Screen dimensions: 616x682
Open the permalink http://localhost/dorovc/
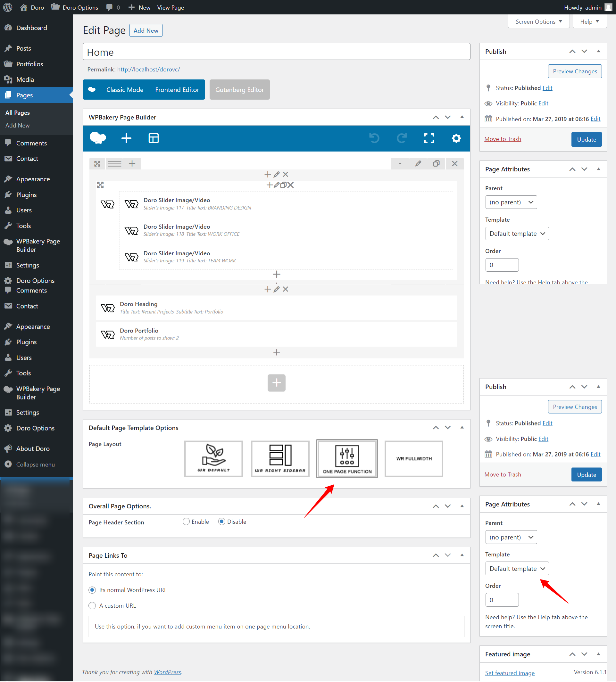pyautogui.click(x=149, y=69)
